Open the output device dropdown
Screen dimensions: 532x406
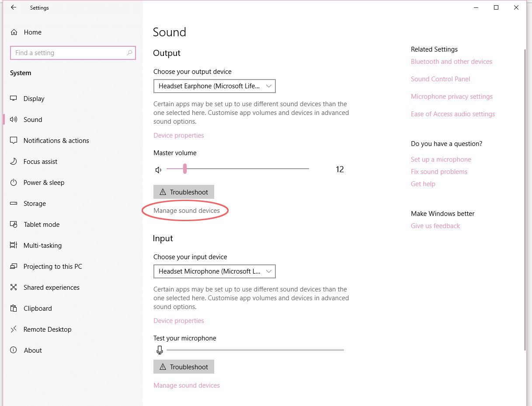tap(215, 86)
